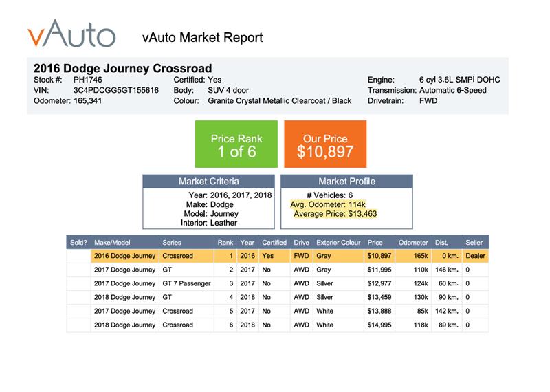Click transmission Automatic 6-Speed
The height and width of the screenshot is (392, 550).
click(x=452, y=90)
